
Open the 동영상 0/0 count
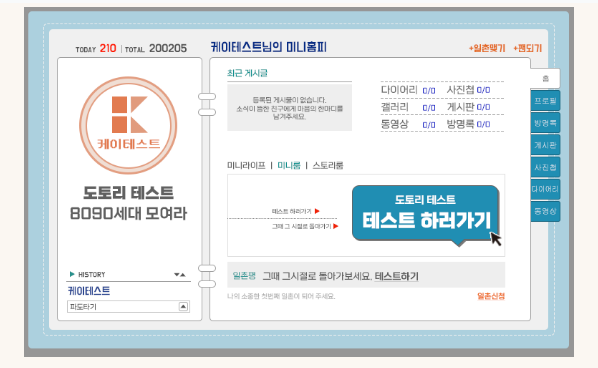[x=429, y=125]
